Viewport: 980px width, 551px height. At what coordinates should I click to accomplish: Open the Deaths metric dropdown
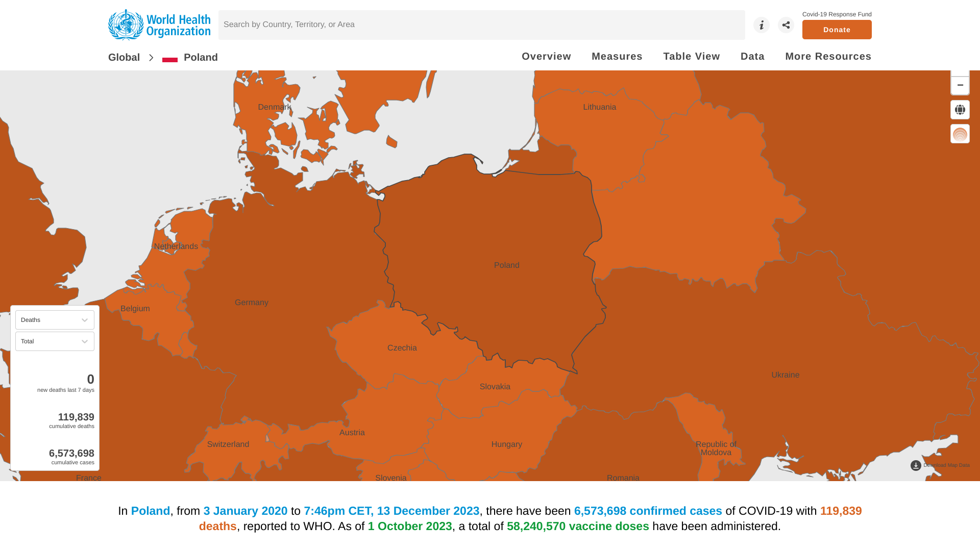pyautogui.click(x=55, y=320)
